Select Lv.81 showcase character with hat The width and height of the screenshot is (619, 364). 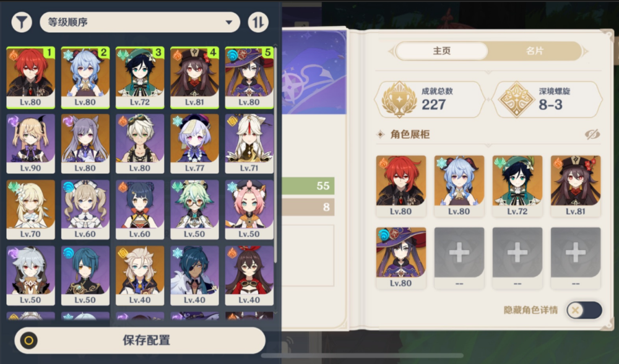[x=576, y=186]
